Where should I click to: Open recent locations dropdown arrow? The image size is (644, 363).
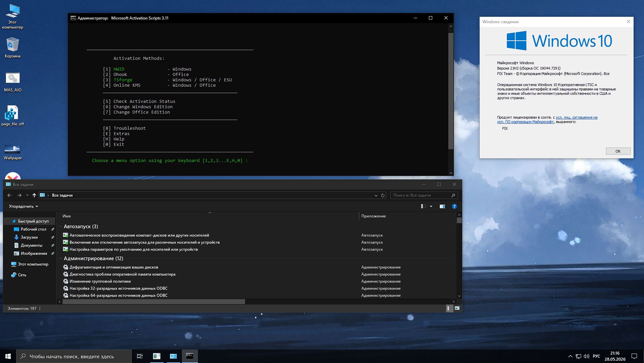pos(27,195)
